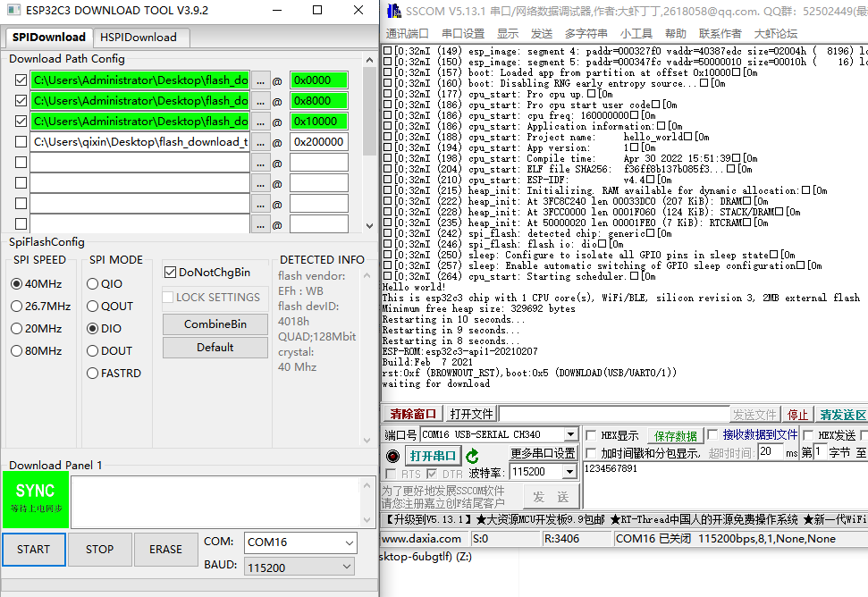This screenshot has height=597, width=868.
Task: Click the SSCOM send text box containing 1234567891
Action: (x=726, y=484)
